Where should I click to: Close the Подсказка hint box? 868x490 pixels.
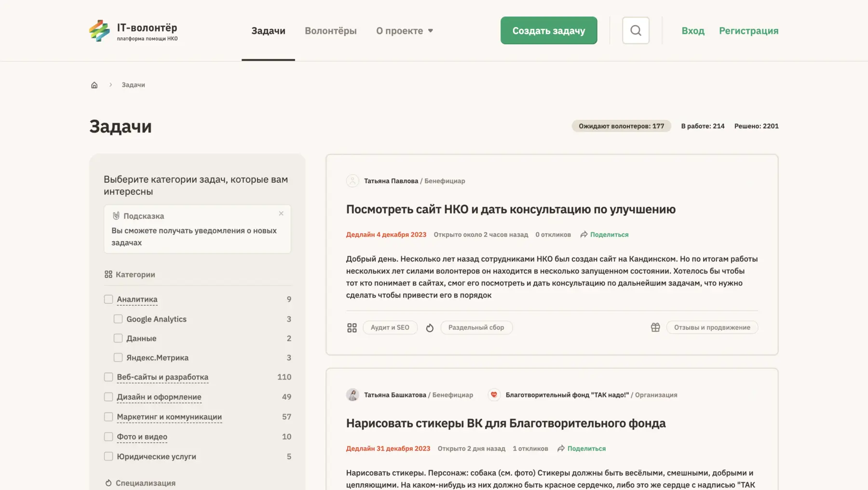[x=281, y=213]
